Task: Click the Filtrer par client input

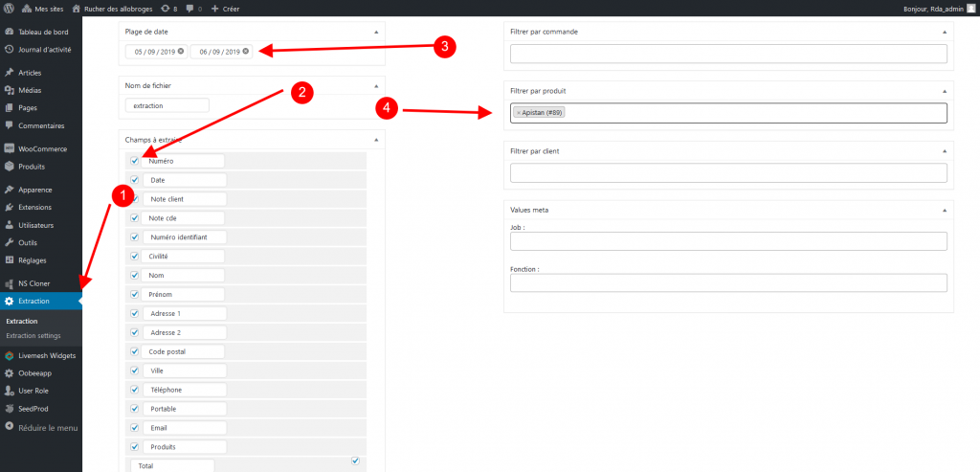Action: click(x=728, y=173)
